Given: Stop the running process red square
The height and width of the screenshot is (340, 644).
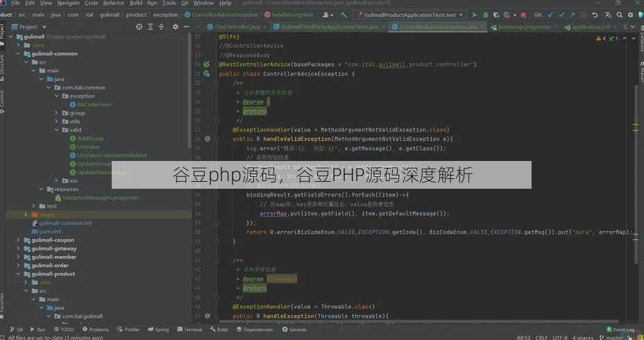Looking at the screenshot, I should pyautogui.click(x=523, y=15).
